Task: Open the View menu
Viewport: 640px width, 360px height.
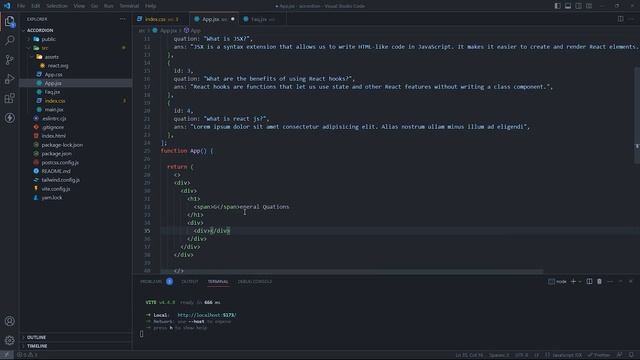Action: click(x=79, y=6)
